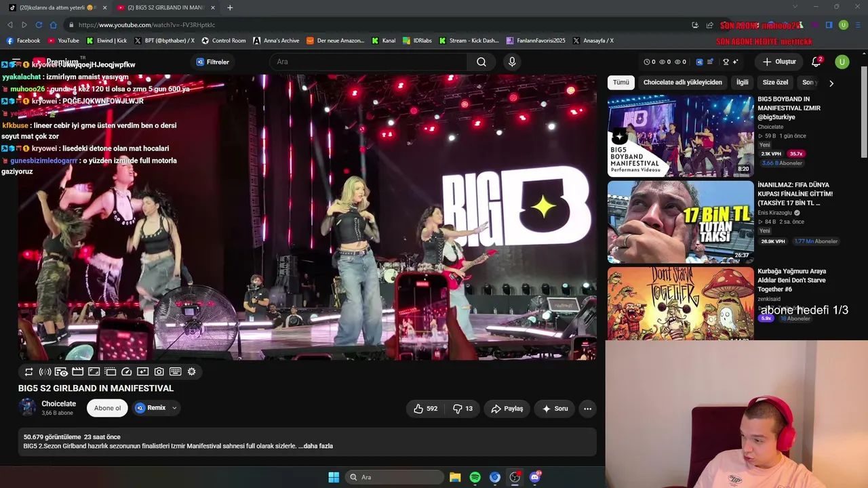Click the sparkle frame icon in player toolbar
Screen dimensions: 868x488
(142, 371)
